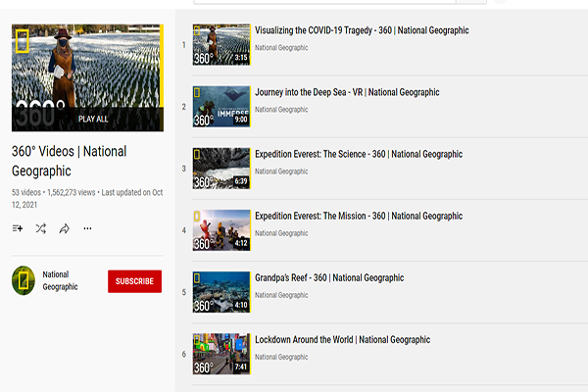Click Lockdown Around the World thumbnail

[x=221, y=354]
